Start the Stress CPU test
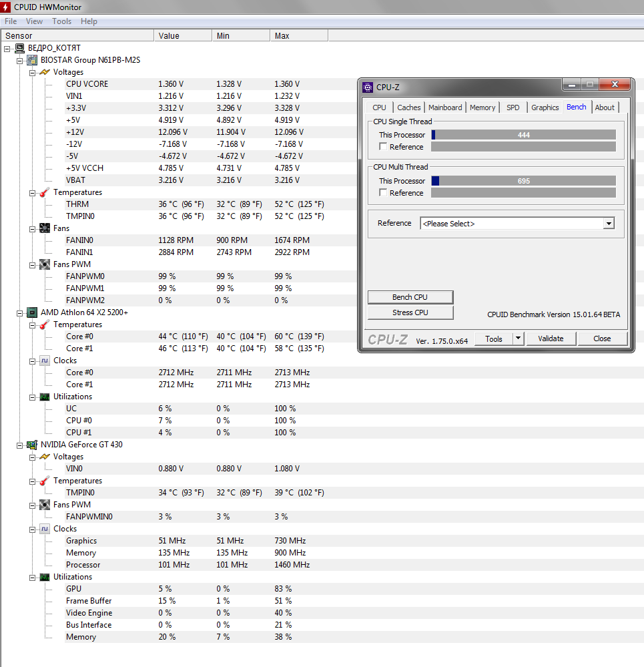Image resolution: width=644 pixels, height=667 pixels. pyautogui.click(x=410, y=312)
